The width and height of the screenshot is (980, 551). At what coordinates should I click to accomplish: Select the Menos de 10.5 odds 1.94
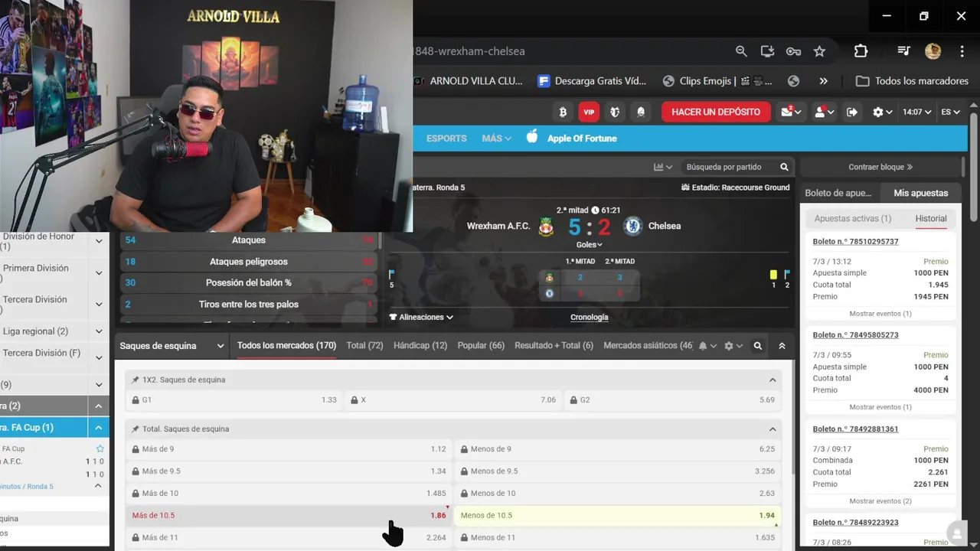(617, 516)
